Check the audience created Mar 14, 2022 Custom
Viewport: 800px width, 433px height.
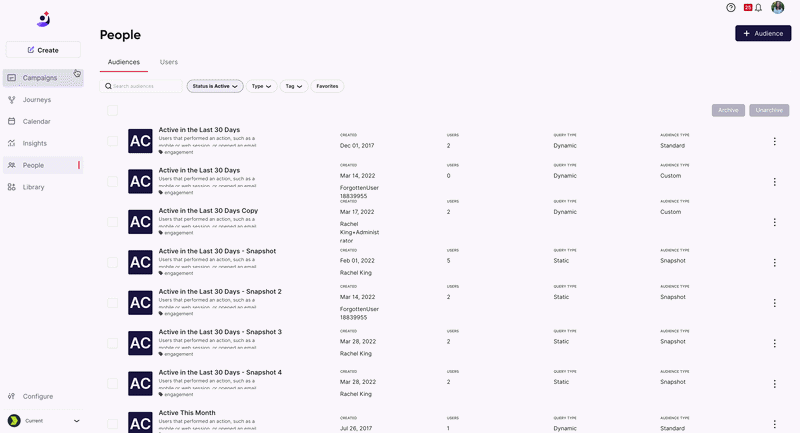pos(113,182)
